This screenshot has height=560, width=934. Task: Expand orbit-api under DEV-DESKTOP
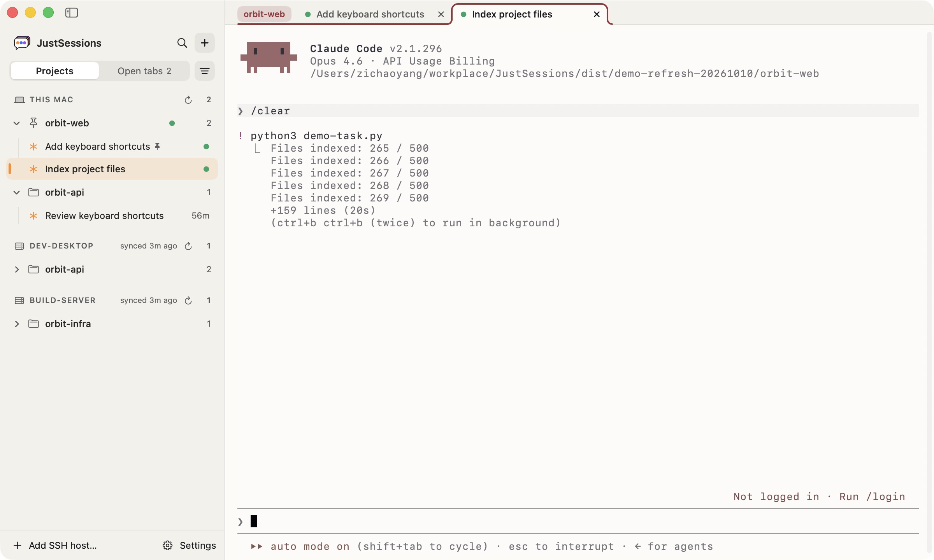[x=17, y=269]
